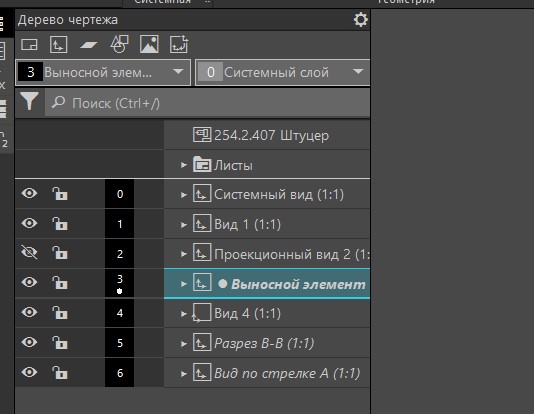Select 254.2.407 Штуцер root item

pyautogui.click(x=271, y=135)
